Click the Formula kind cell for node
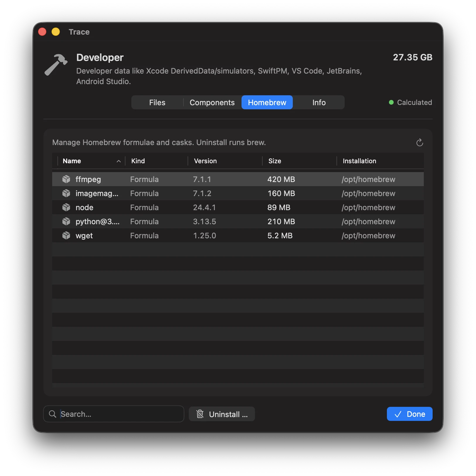Screen dimensions: 476x476 (144, 208)
